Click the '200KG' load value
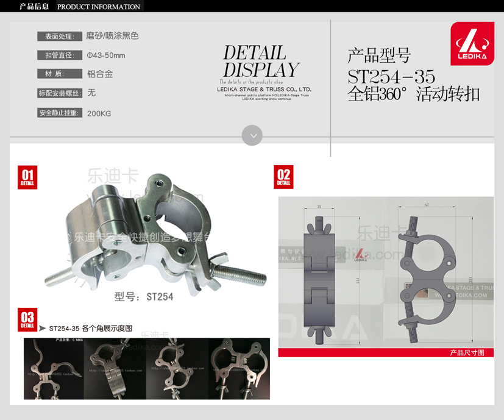 (x=99, y=113)
